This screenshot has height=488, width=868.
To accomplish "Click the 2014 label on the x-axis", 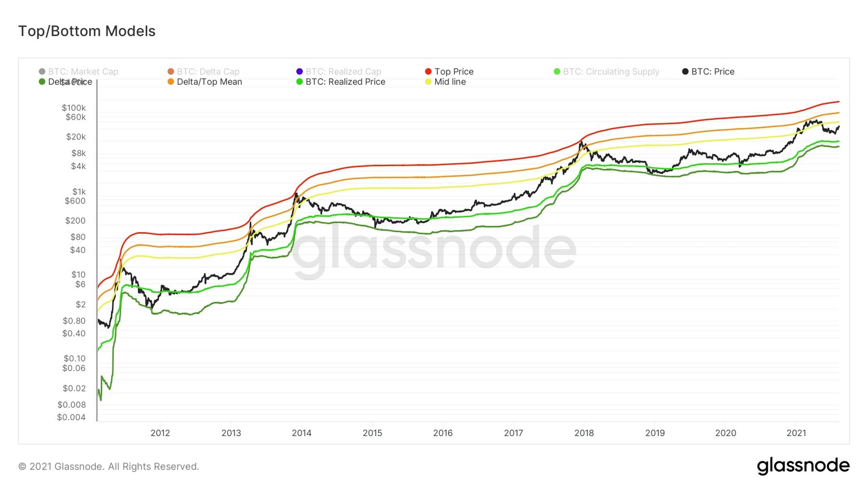I will [302, 433].
